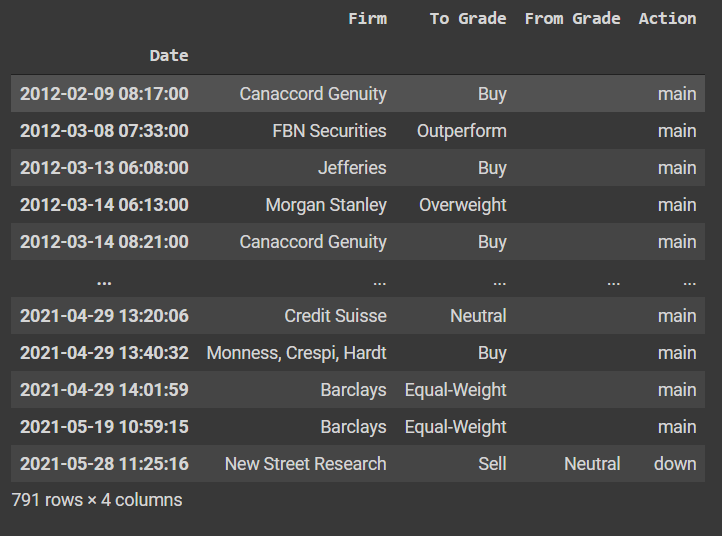Click the Firm column header
The image size is (722, 536).
367,19
